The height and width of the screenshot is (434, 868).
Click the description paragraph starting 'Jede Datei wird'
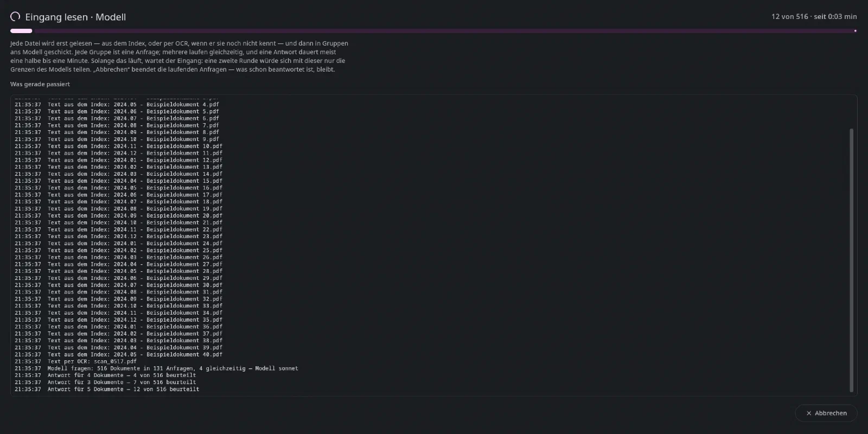[179, 56]
